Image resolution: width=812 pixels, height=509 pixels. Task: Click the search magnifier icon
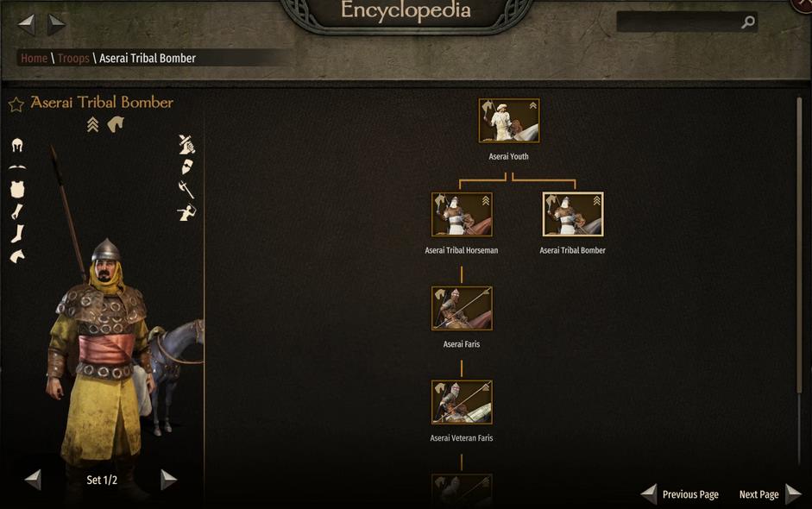[x=748, y=22]
